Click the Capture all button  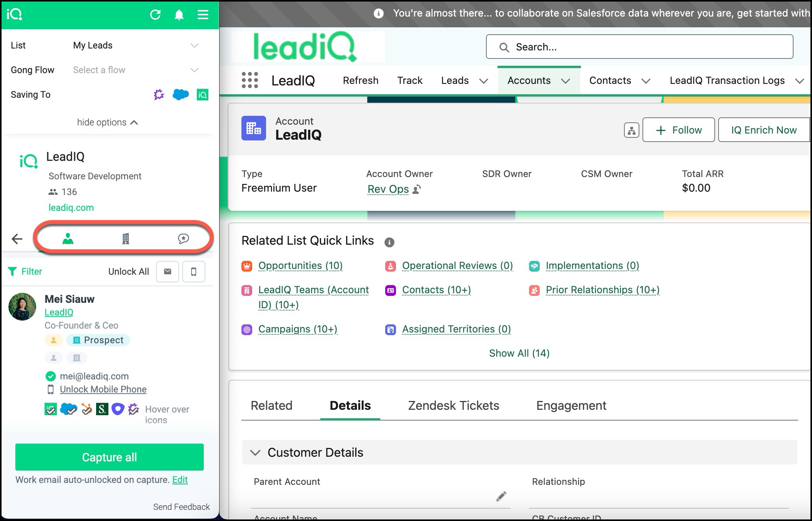pos(110,457)
